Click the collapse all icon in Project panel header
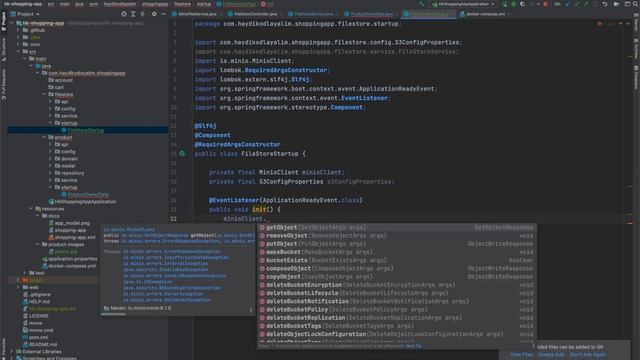The width and height of the screenshot is (640, 360). [142, 14]
